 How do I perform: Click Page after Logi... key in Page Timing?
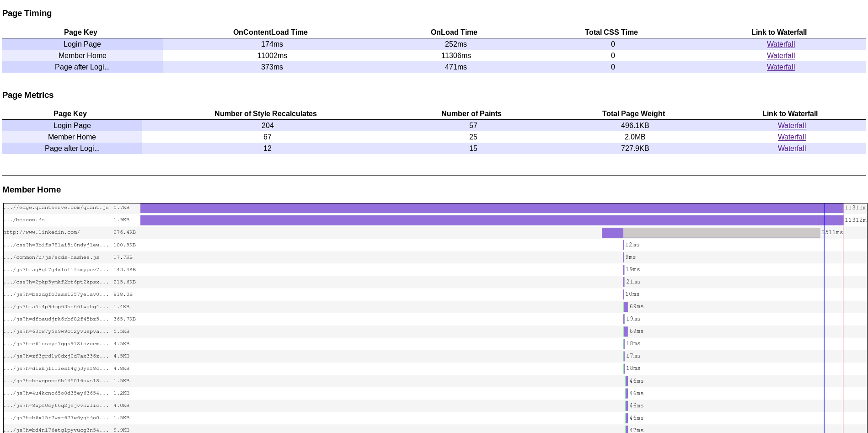(82, 67)
